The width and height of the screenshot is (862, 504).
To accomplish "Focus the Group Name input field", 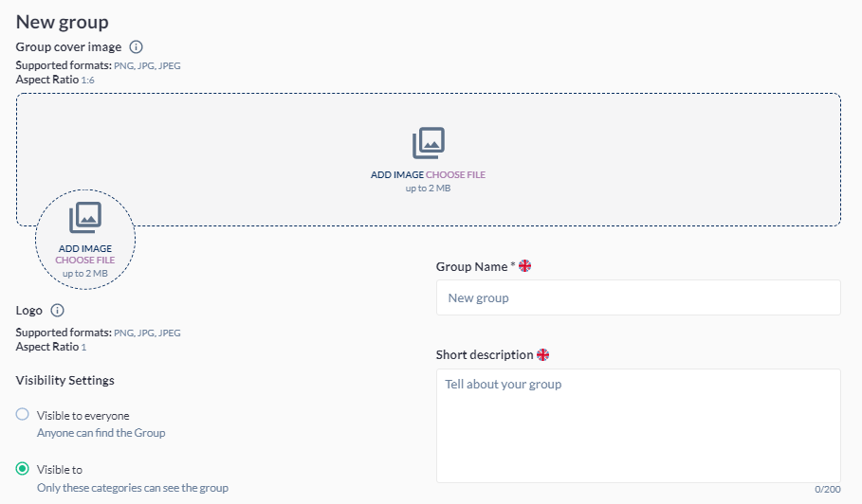I will click(x=637, y=297).
